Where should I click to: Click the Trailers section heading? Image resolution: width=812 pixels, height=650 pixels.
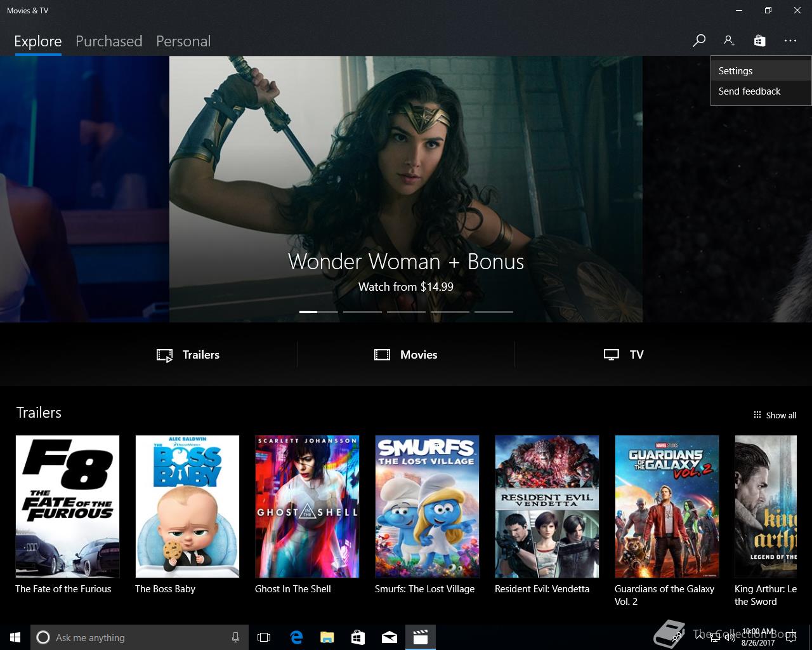[39, 413]
